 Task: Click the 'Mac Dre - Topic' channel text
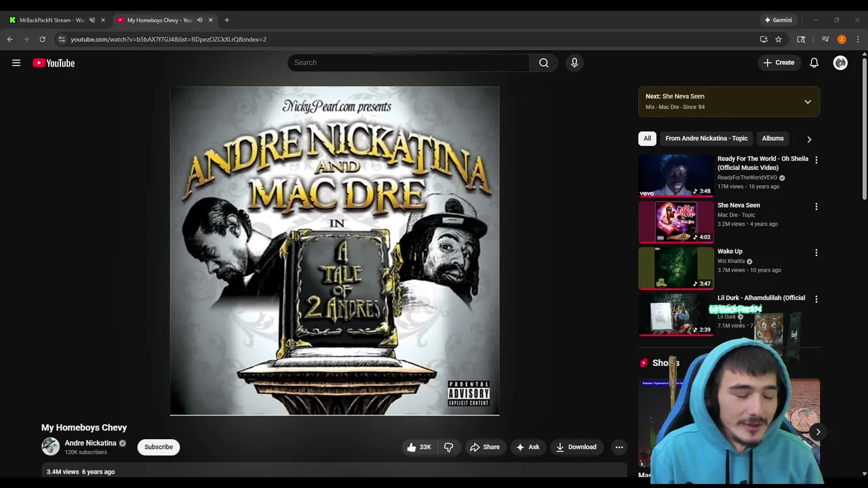point(736,215)
